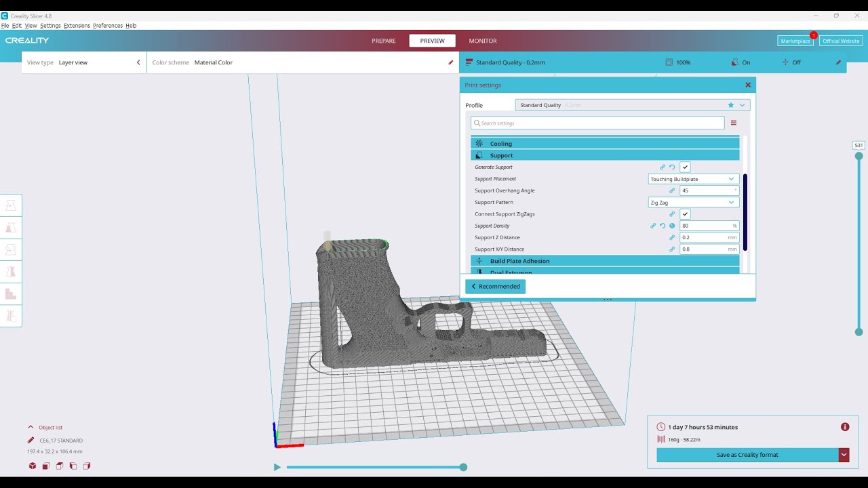Click the print settings scrollbar
This screenshot has height=488, width=868.
pyautogui.click(x=745, y=213)
